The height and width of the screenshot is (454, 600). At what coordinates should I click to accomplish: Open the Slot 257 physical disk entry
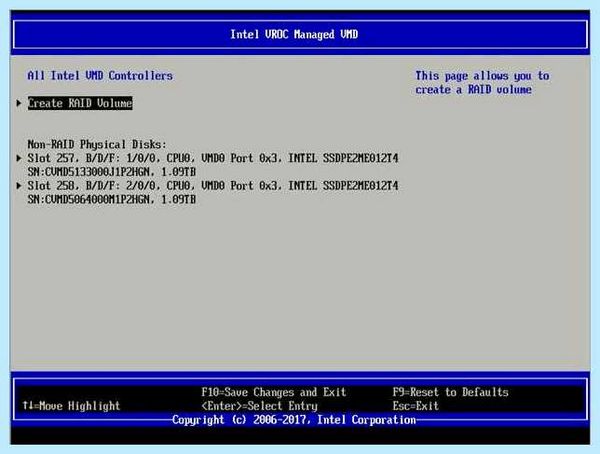point(213,158)
